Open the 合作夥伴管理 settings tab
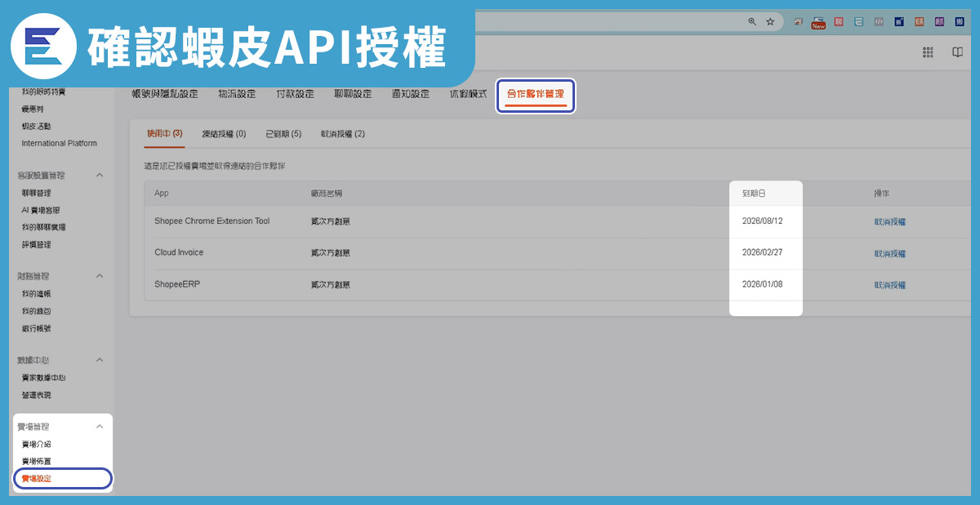 coord(536,95)
